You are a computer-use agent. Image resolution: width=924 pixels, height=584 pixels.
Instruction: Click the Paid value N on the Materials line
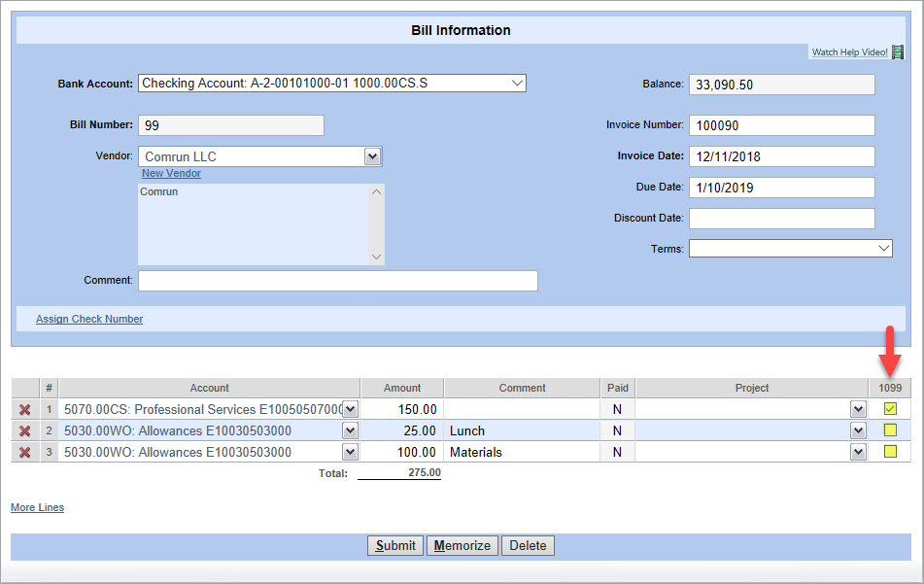[x=617, y=452]
